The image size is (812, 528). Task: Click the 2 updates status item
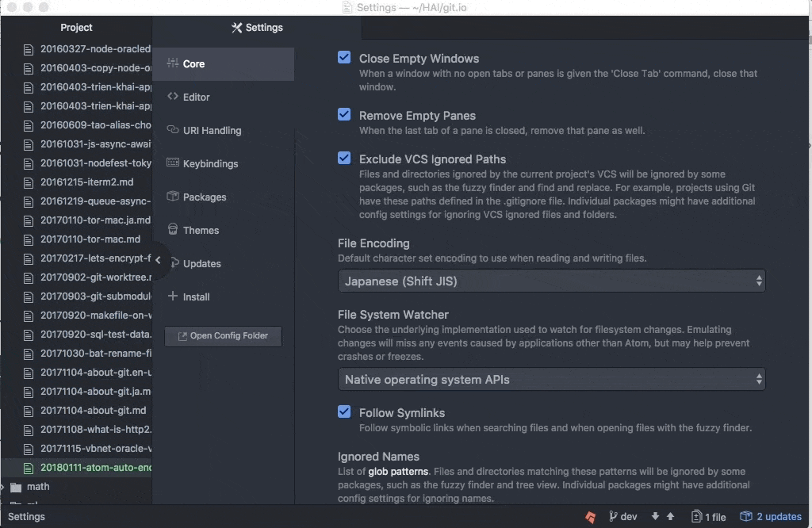[771, 517]
